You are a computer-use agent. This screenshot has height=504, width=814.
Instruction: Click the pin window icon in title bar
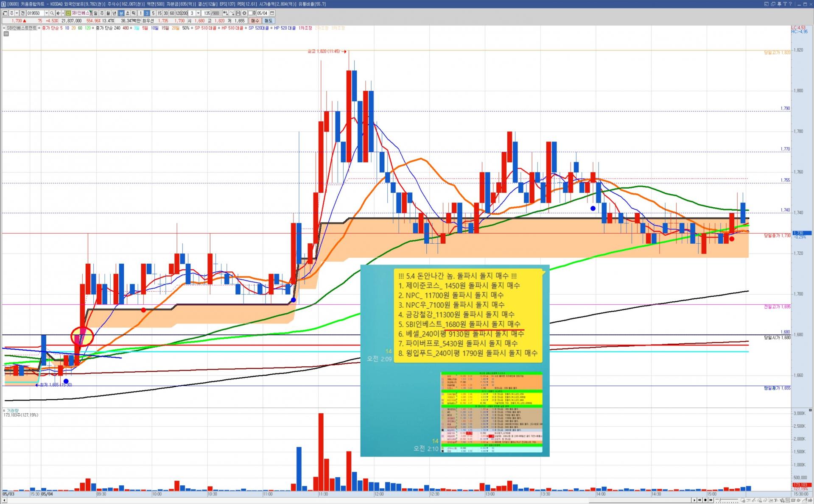(x=779, y=4)
